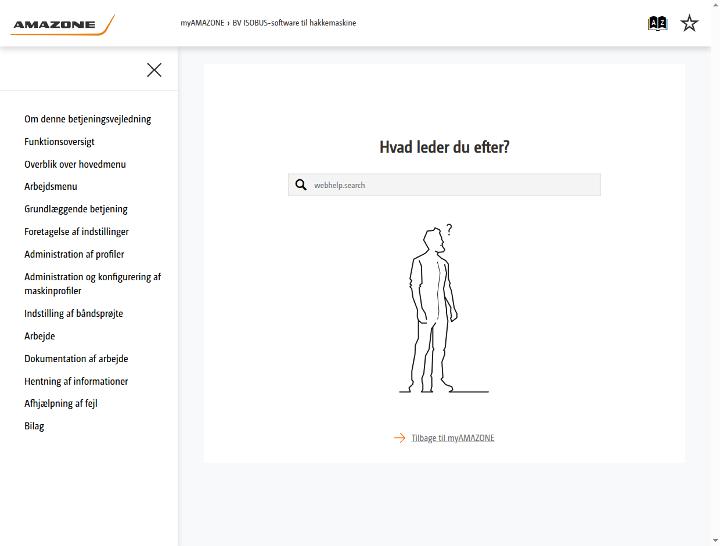Open Administration af profiler
720x546 pixels.
tap(74, 254)
